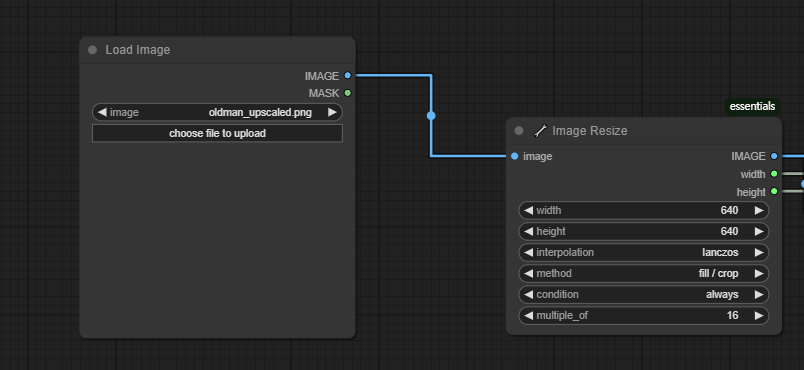Viewport: 804px width, 370px height.
Task: Click the height output label
Action: point(751,192)
